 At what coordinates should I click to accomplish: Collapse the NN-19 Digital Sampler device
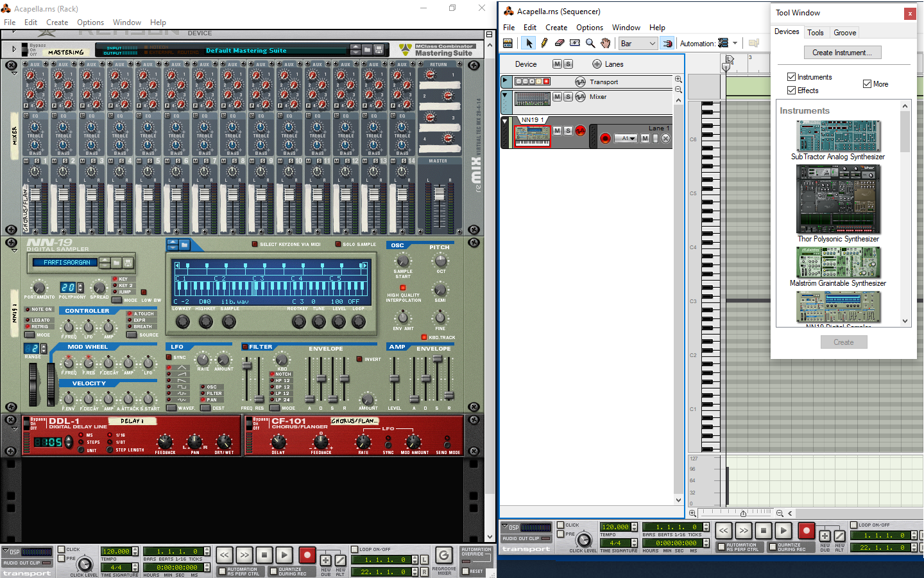(14, 252)
